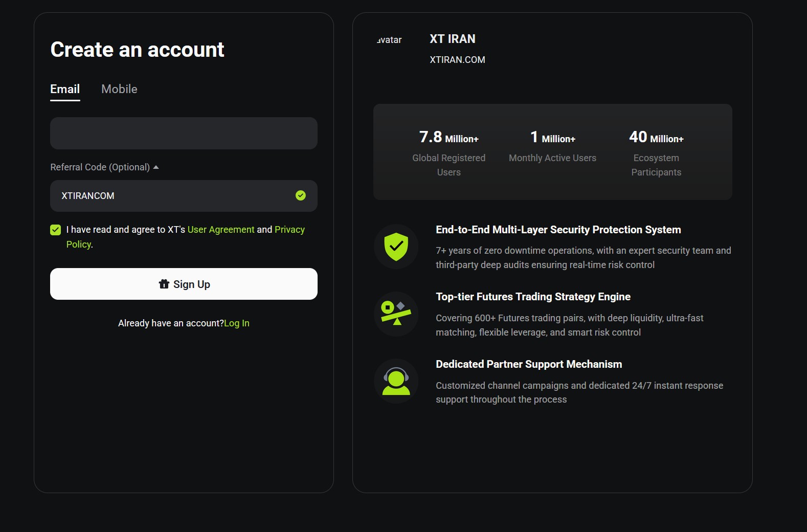Click the partner support headset icon
Screen dimensions: 807x532
click(x=396, y=381)
